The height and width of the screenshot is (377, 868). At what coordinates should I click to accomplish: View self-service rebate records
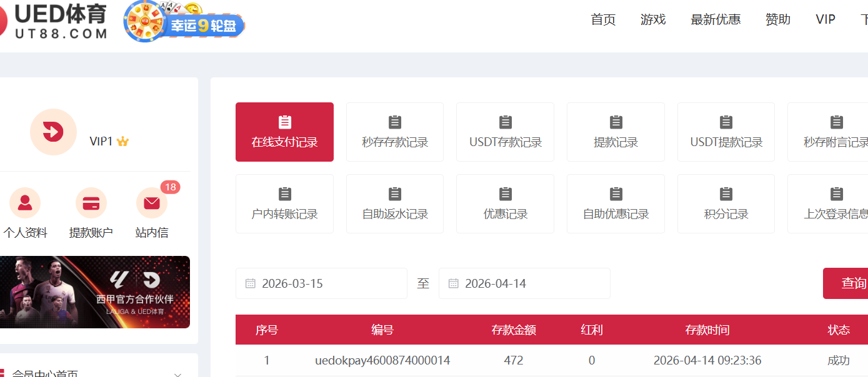tap(395, 203)
